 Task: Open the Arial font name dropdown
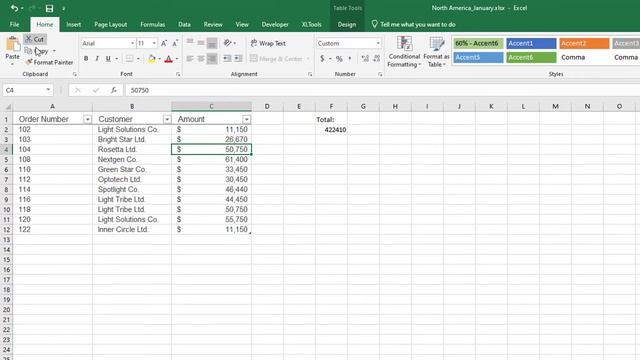point(133,43)
